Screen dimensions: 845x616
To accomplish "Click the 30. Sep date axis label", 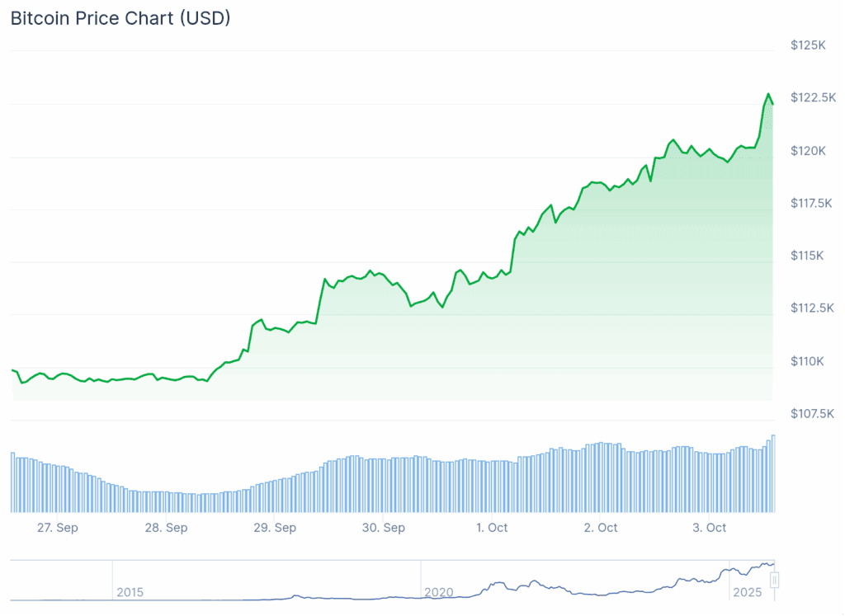I will [384, 528].
